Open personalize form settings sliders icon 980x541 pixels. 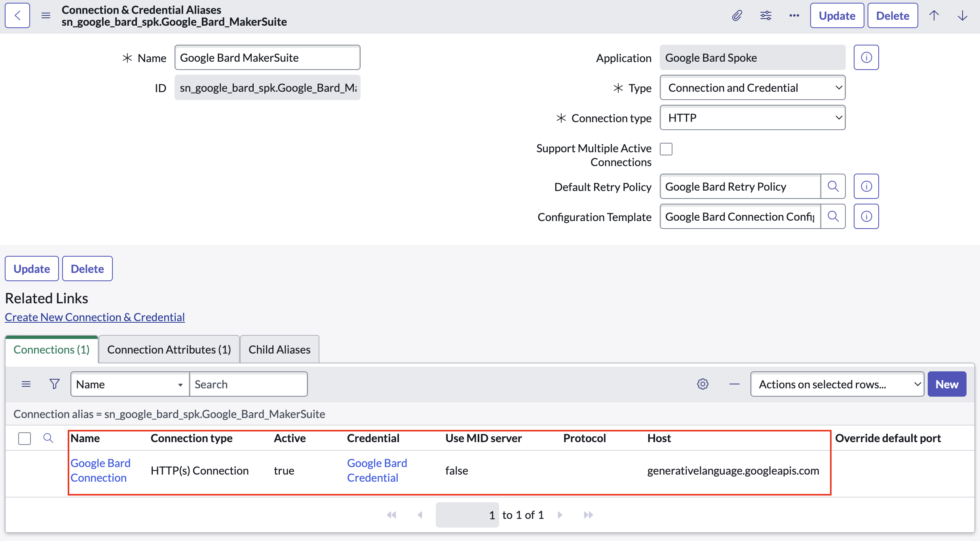(x=766, y=16)
